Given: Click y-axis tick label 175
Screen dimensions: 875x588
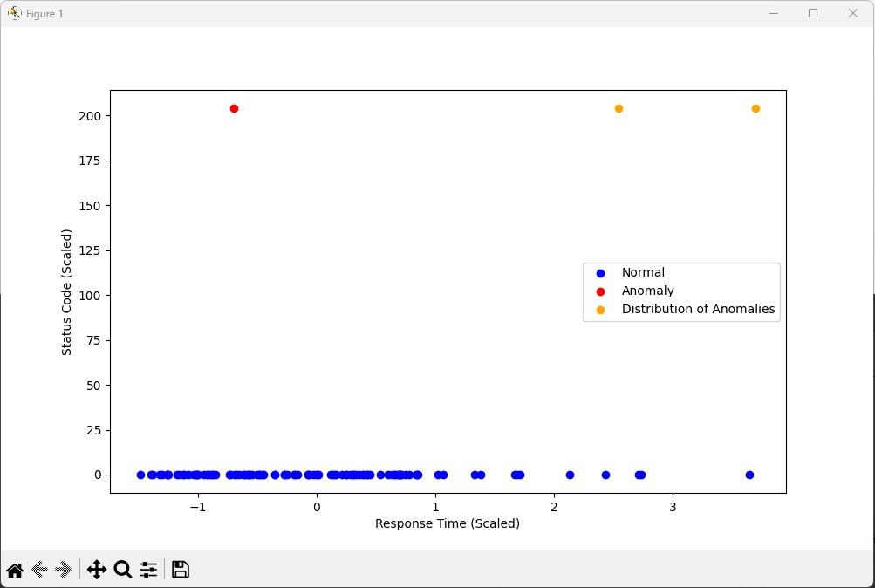Looking at the screenshot, I should pyautogui.click(x=90, y=161).
